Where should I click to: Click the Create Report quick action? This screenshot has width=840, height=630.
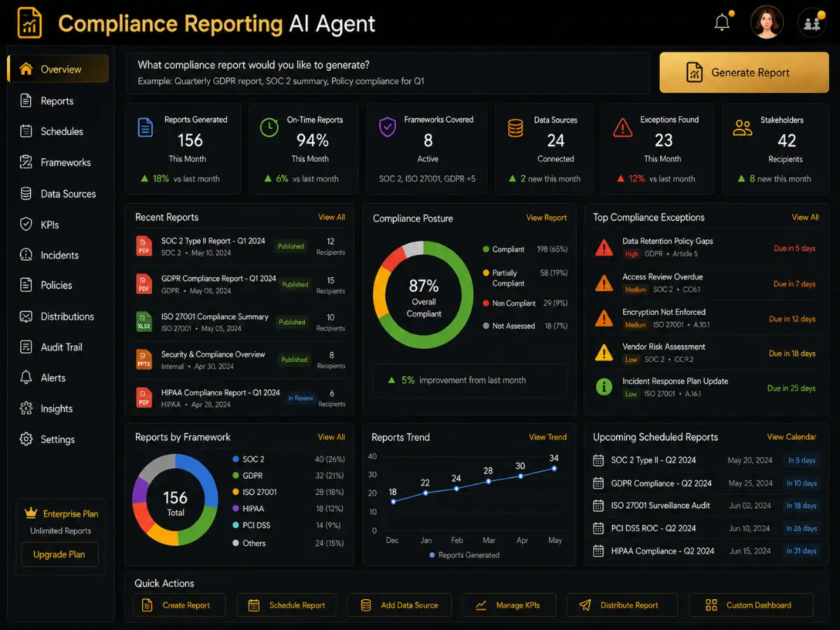[x=179, y=605]
